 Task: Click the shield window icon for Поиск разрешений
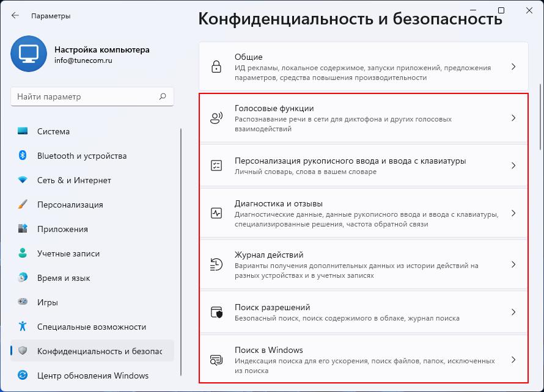216,312
